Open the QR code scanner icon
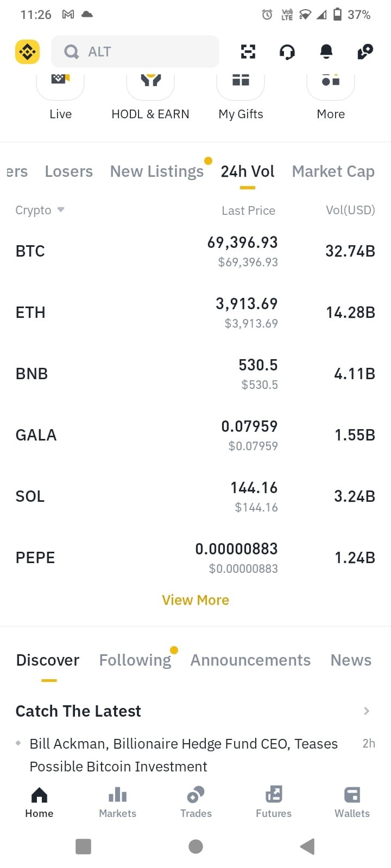This screenshot has width=391, height=868. coord(248,52)
